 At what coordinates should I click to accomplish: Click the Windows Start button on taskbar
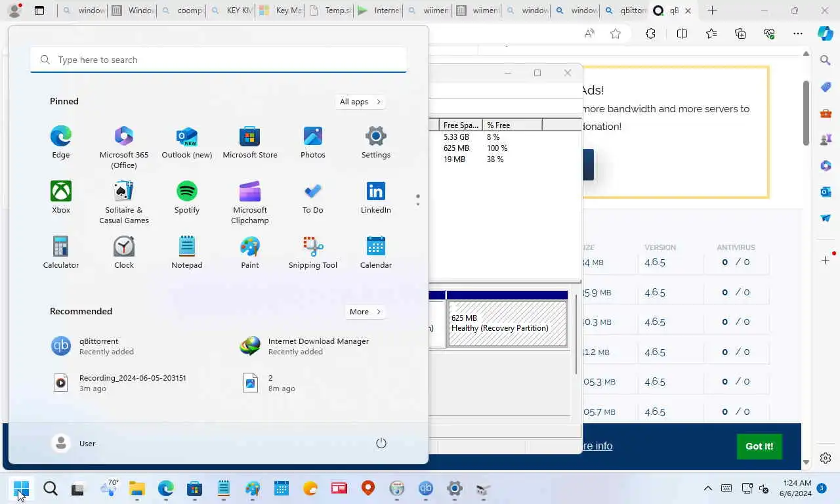point(21,488)
